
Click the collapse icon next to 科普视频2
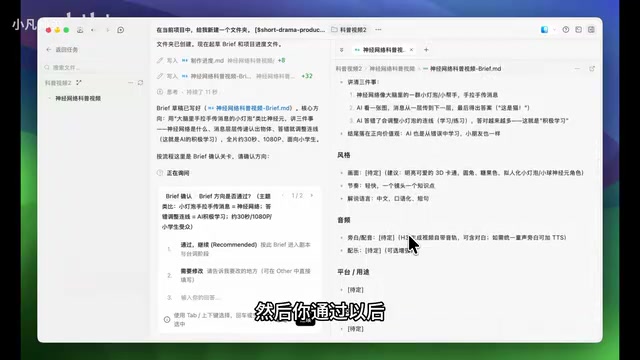tap(79, 82)
